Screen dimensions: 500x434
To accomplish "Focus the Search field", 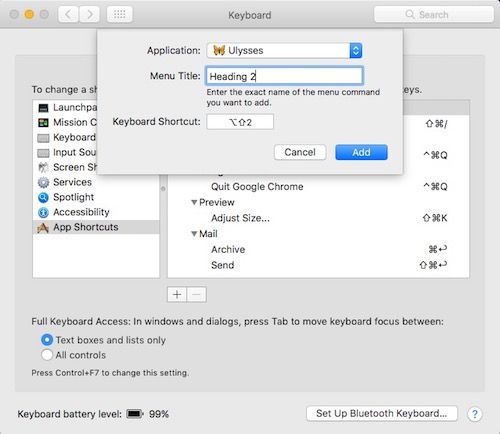I will [x=434, y=15].
